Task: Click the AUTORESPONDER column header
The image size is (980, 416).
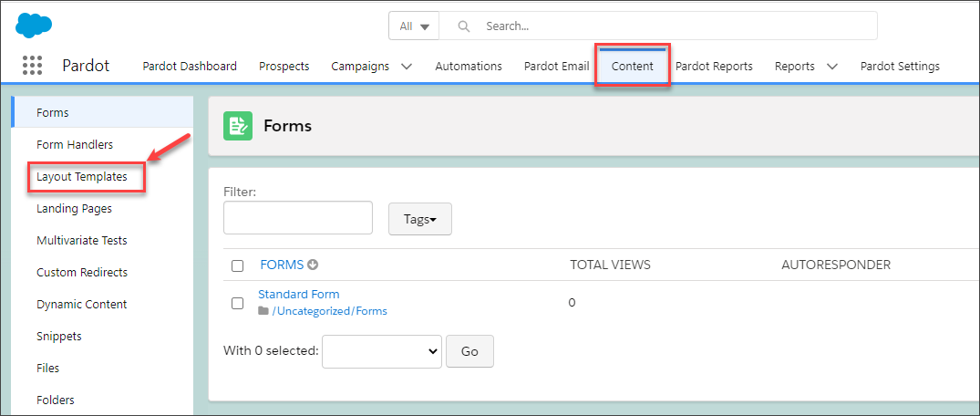Action: [x=836, y=265]
